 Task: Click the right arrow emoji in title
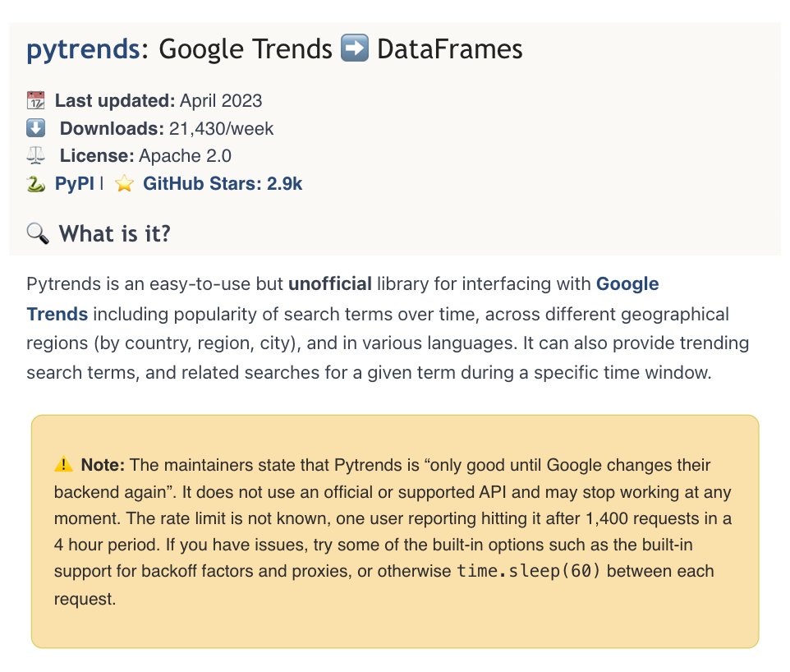355,48
